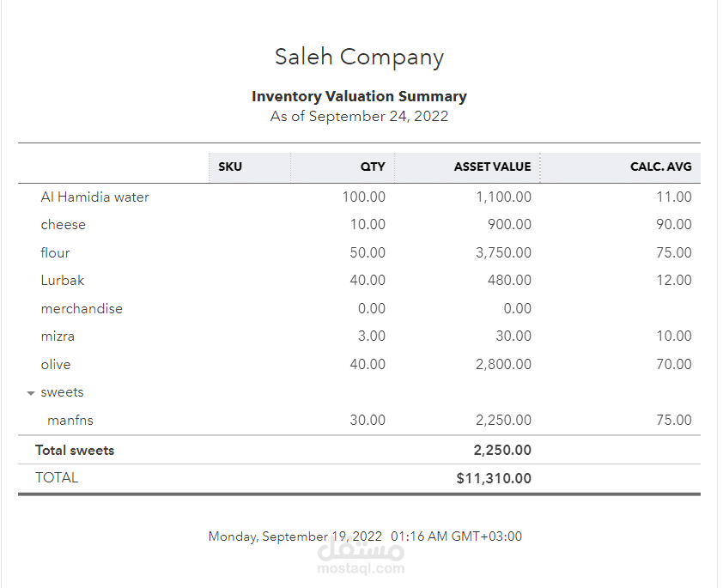The height and width of the screenshot is (588, 723).
Task: Select the flour item name
Action: click(55, 253)
